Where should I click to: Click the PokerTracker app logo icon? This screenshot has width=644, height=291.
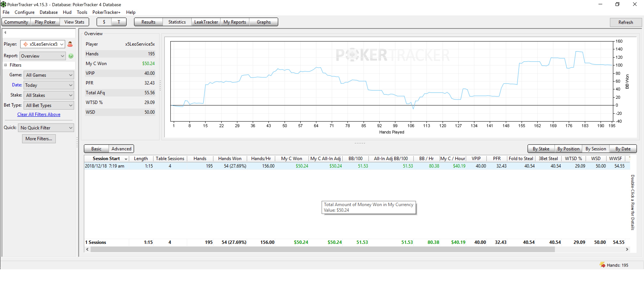(3, 4)
